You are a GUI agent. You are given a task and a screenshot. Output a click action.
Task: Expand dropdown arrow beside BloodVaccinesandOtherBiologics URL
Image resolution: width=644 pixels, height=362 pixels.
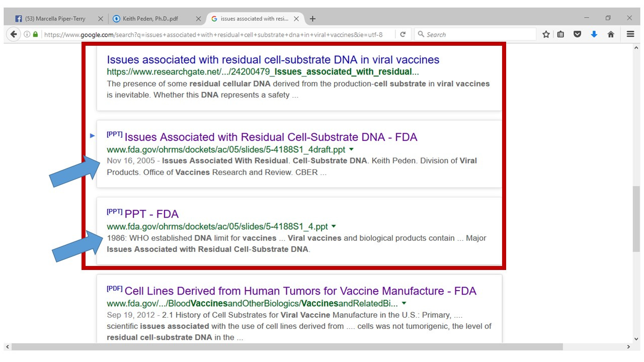[404, 304]
